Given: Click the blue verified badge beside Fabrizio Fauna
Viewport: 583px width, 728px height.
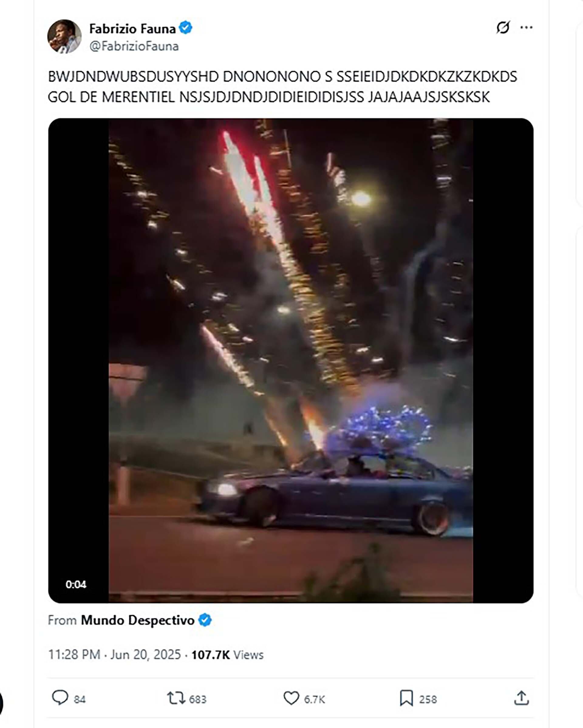Looking at the screenshot, I should (x=186, y=28).
